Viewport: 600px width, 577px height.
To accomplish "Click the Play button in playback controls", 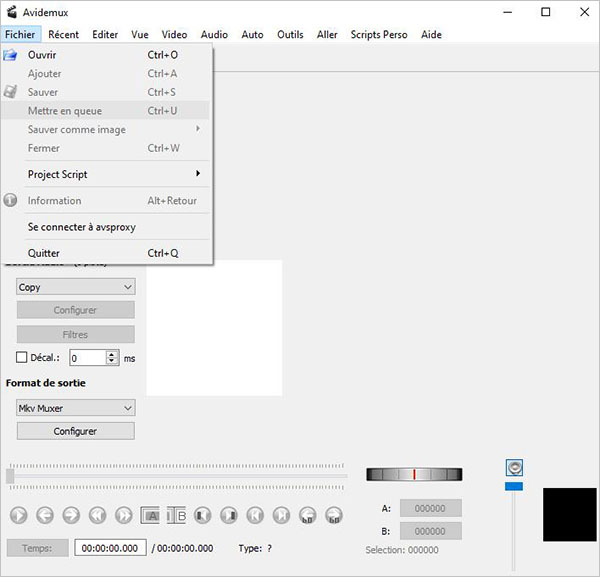I will tap(18, 516).
